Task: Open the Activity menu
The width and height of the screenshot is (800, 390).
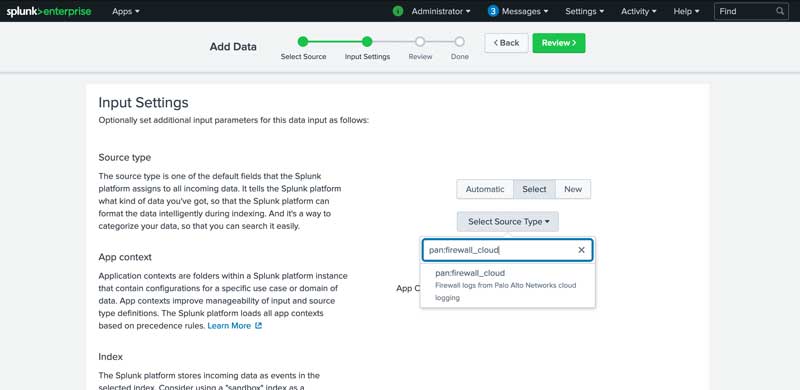Action: coord(639,11)
